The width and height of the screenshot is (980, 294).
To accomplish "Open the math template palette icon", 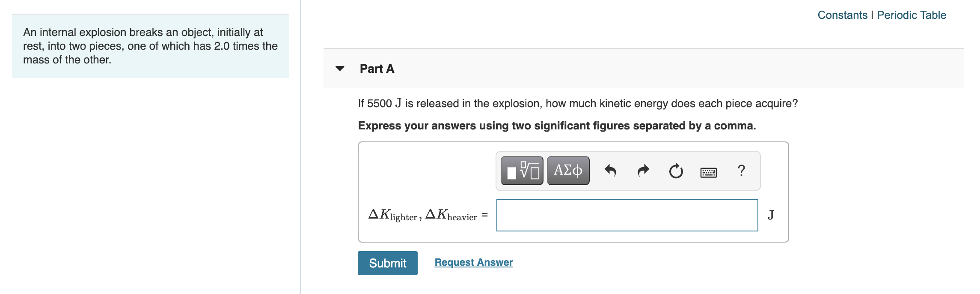I will 522,170.
